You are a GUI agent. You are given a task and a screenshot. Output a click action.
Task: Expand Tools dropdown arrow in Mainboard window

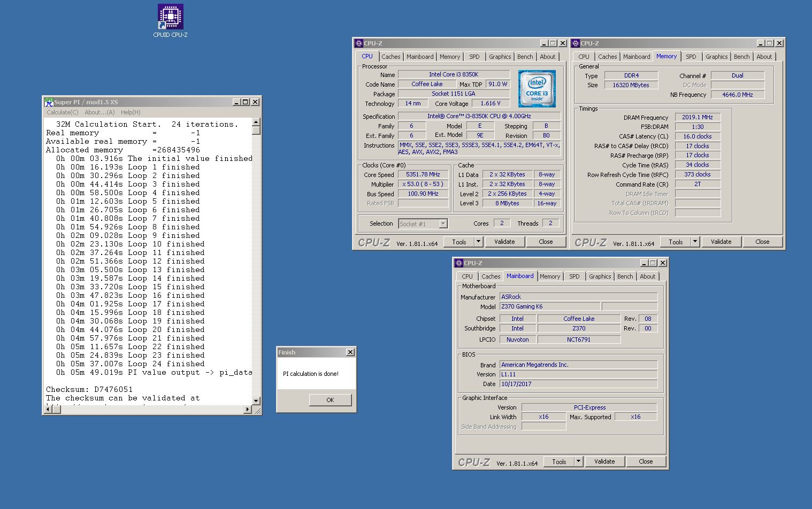pos(578,461)
